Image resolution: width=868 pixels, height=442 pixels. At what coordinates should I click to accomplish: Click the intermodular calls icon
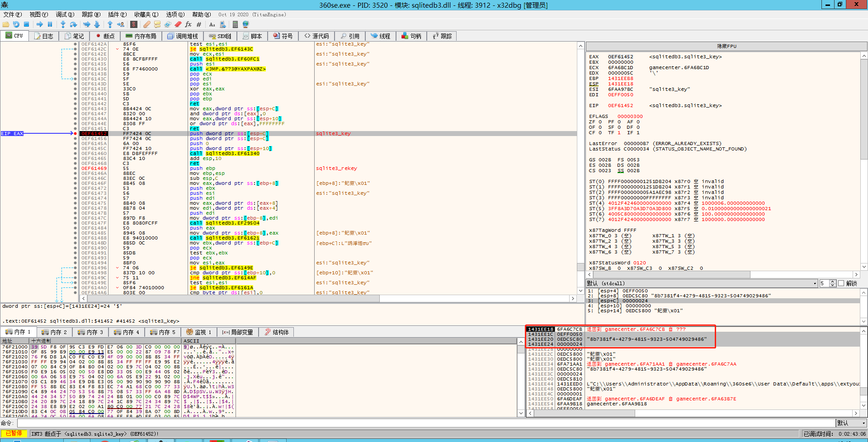[x=222, y=24]
